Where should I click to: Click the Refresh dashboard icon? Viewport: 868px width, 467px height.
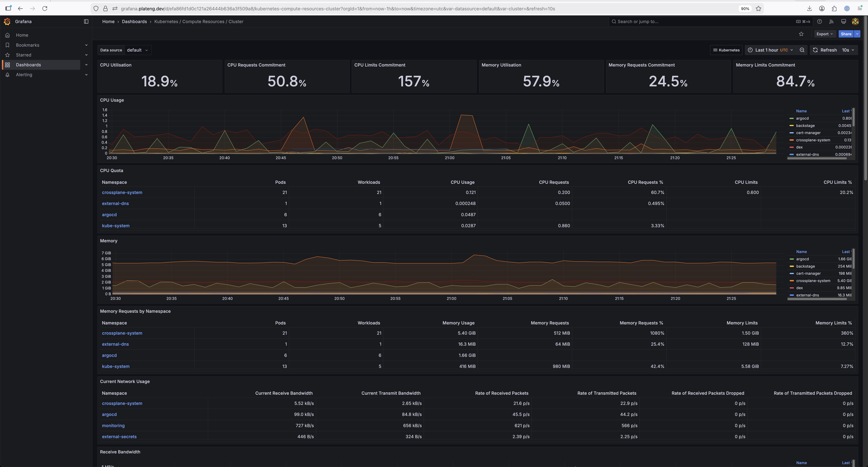pos(815,50)
